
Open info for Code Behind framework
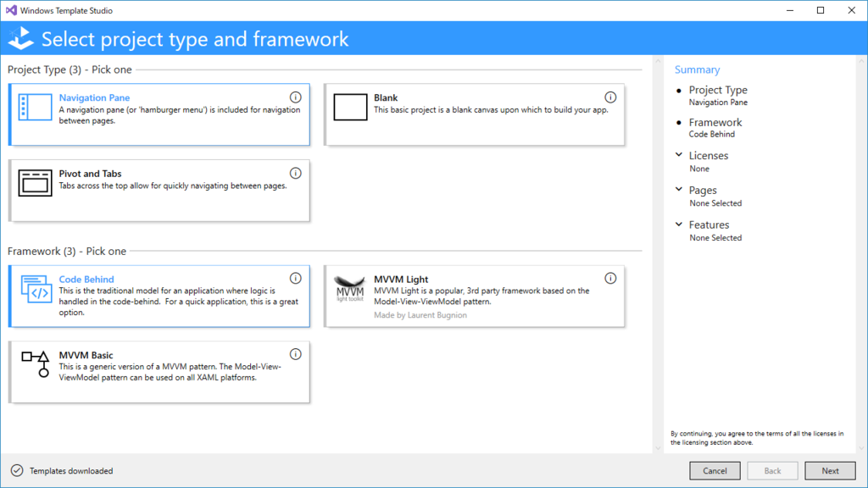pyautogui.click(x=296, y=278)
